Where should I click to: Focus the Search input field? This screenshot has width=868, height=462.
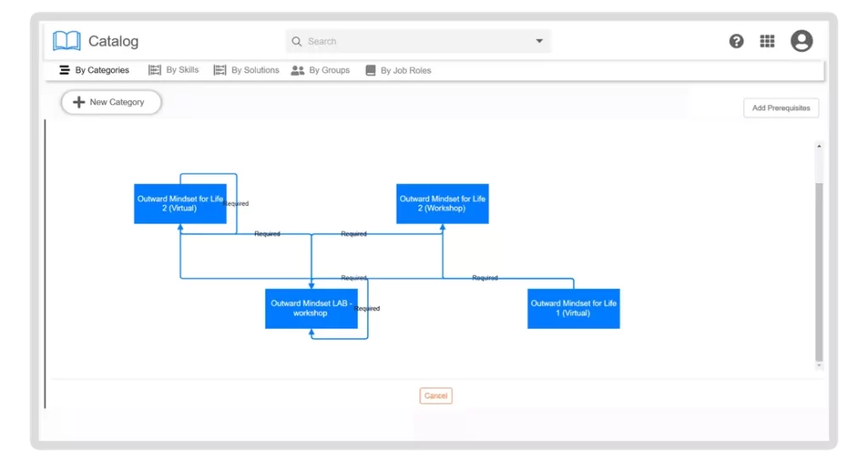[x=418, y=42]
